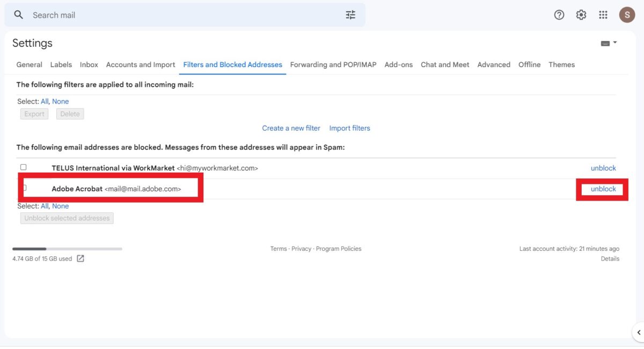Click the Delete button

click(x=70, y=114)
